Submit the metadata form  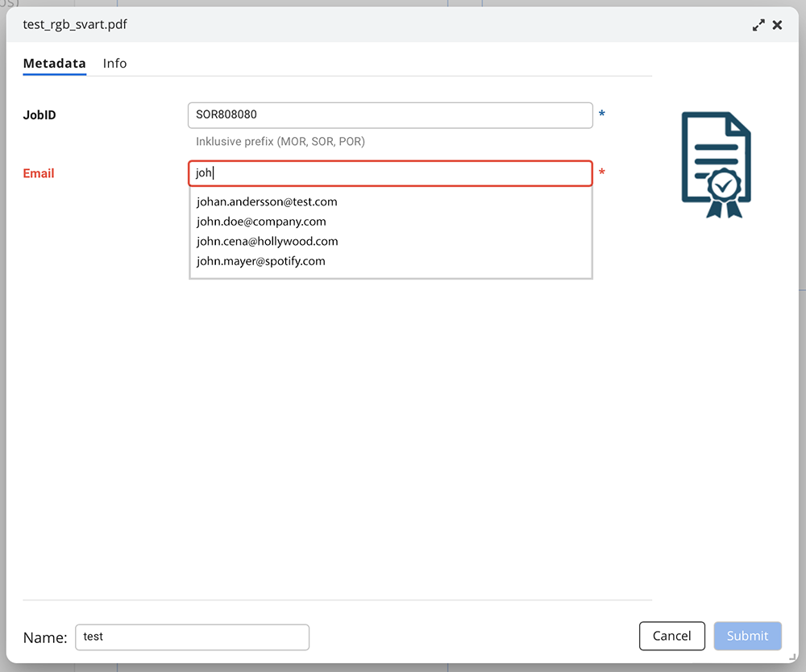pos(747,636)
